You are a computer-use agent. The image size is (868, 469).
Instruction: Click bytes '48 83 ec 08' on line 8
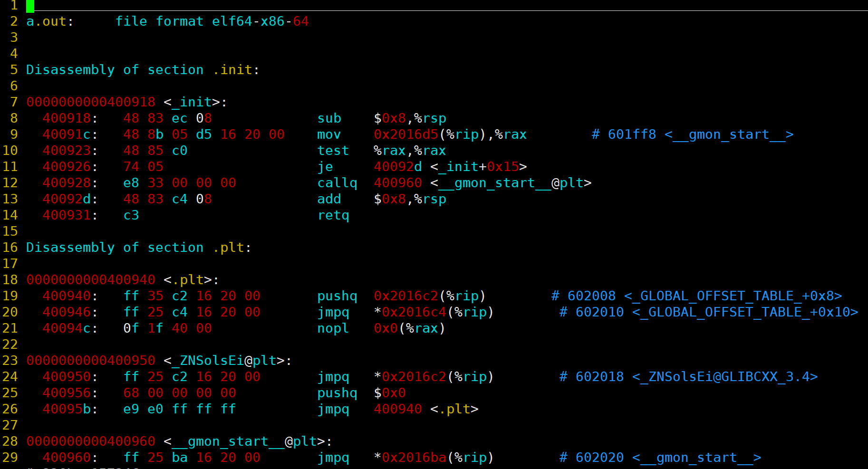click(x=167, y=118)
